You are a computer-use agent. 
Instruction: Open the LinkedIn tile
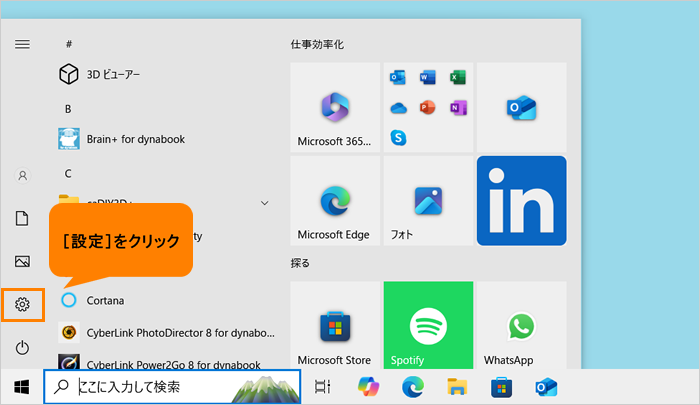(x=521, y=200)
